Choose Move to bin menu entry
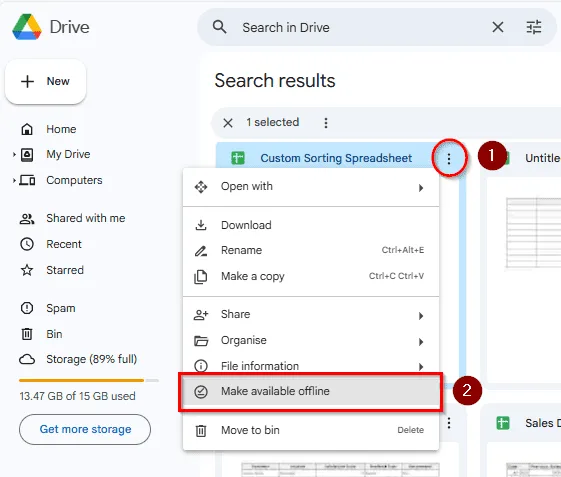Viewport: 561px width, 477px height. (311, 430)
